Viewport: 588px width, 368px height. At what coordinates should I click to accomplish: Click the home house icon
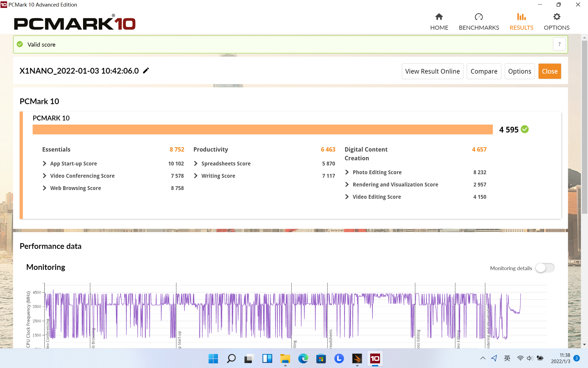tap(439, 17)
